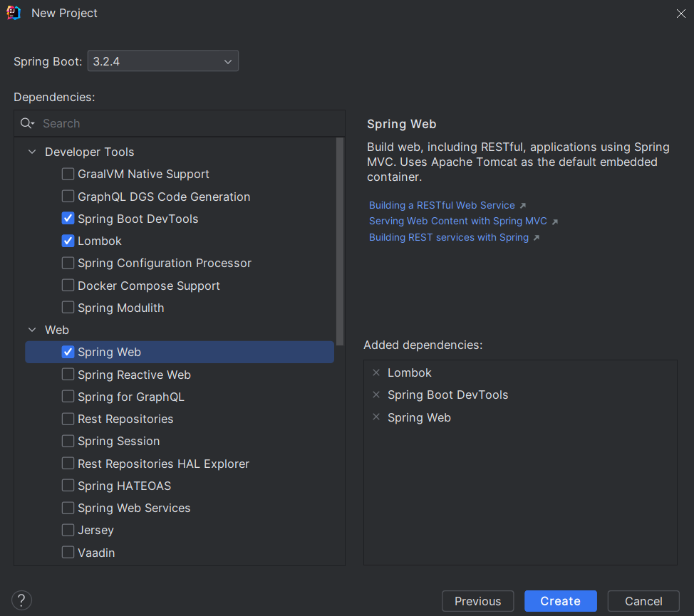Open the Spring Boot version dropdown

[x=162, y=61]
